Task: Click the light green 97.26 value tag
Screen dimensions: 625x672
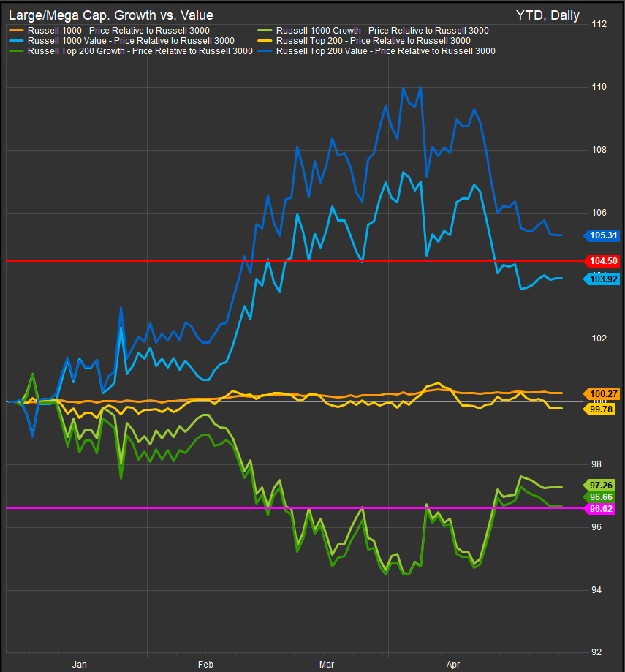Action: (x=599, y=485)
